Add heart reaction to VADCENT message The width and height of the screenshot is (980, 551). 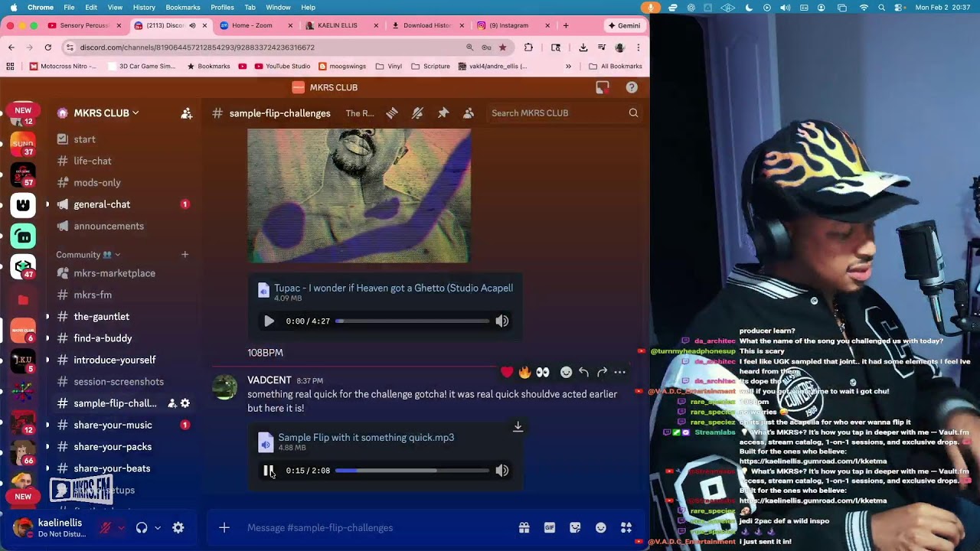pos(507,372)
